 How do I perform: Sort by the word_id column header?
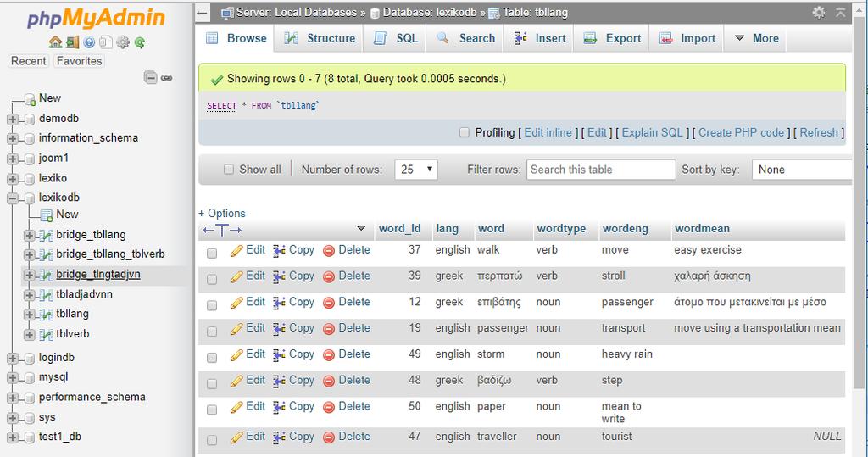click(x=400, y=228)
